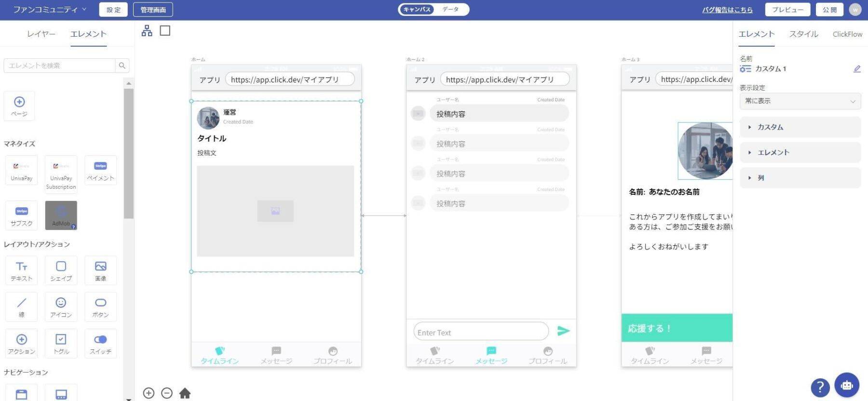Switch canvas toggle to データ
This screenshot has width=868, height=401.
click(450, 9)
